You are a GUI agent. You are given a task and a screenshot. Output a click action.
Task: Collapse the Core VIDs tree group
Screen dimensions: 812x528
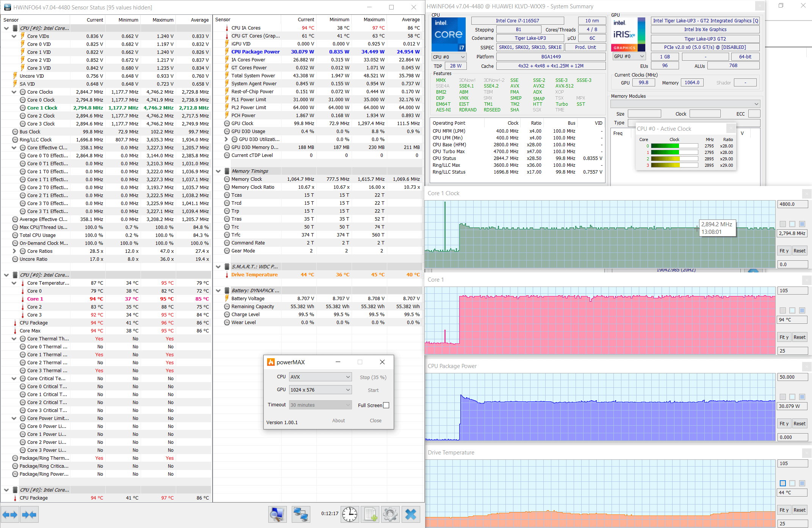[14, 36]
